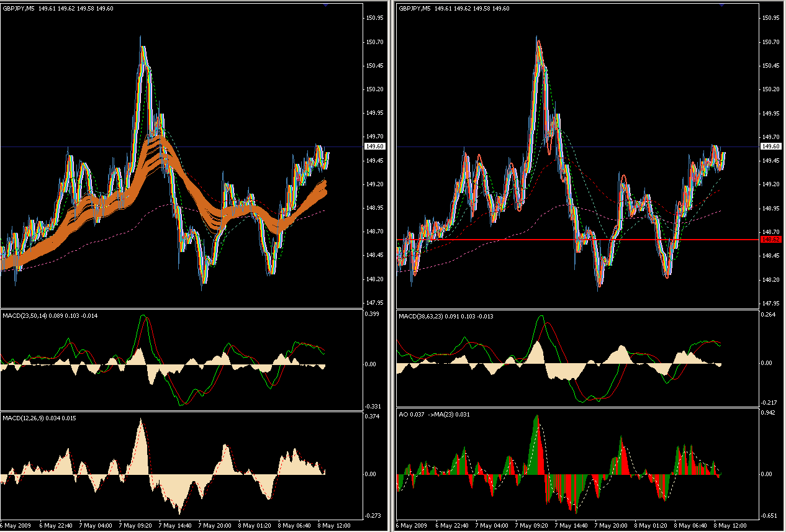Click the 0.942 value on the AO scale
Viewport: 786px width, 532px height.
click(769, 413)
